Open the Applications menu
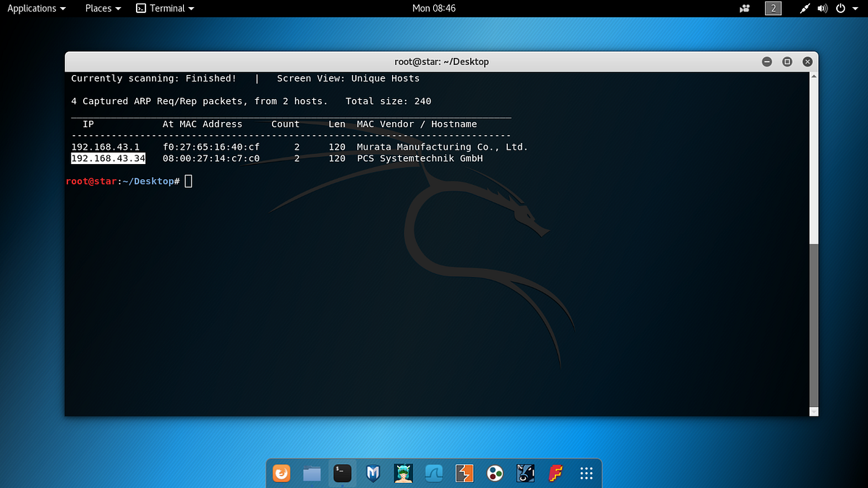The width and height of the screenshot is (868, 488). [x=37, y=9]
